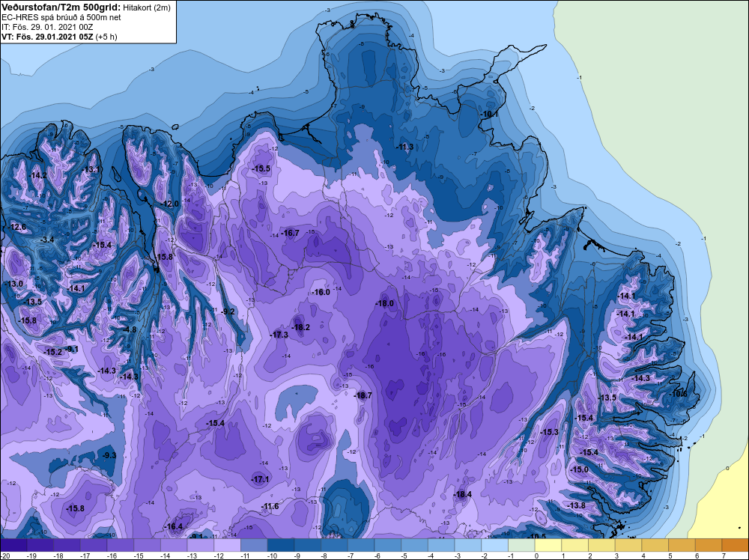
Task: Select the swatch between -4 and -3
Action: (441, 545)
